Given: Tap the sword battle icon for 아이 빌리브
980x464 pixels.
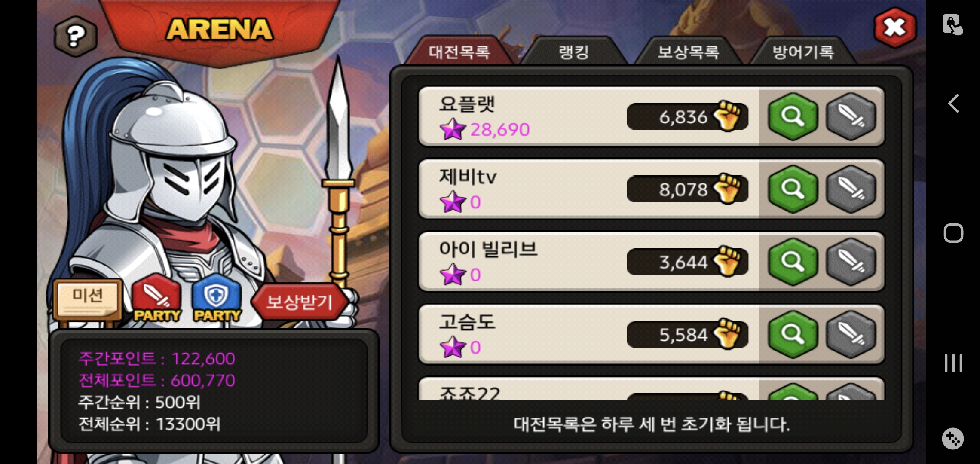Looking at the screenshot, I should pos(851,262).
